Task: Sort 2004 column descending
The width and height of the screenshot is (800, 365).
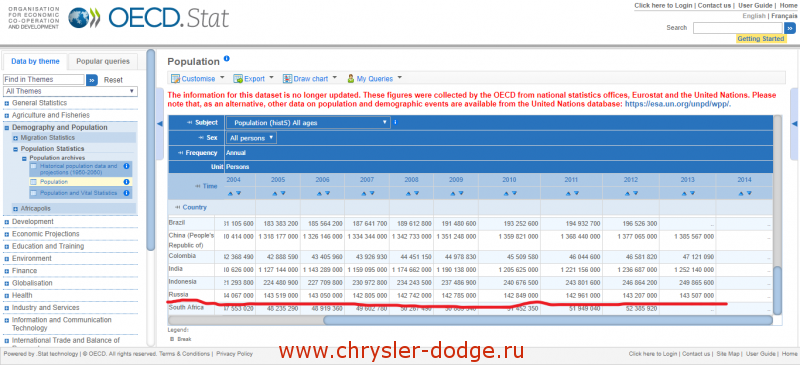Action: (238, 193)
